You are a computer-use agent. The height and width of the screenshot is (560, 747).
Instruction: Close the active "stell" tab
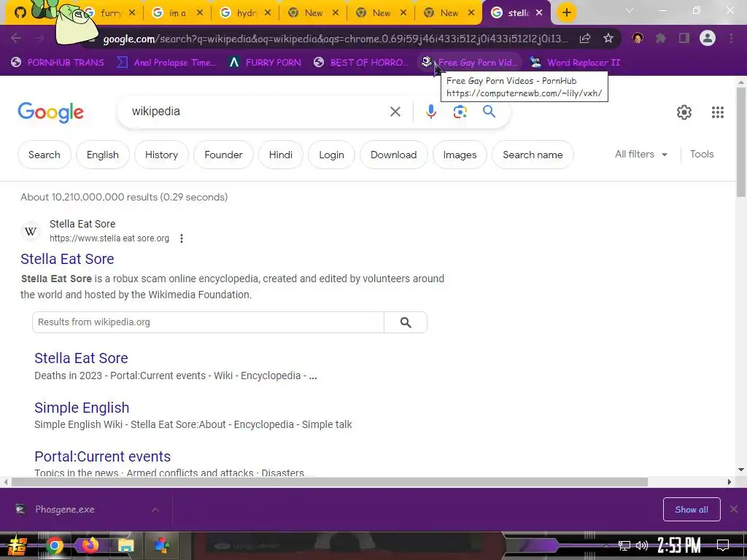coord(539,13)
